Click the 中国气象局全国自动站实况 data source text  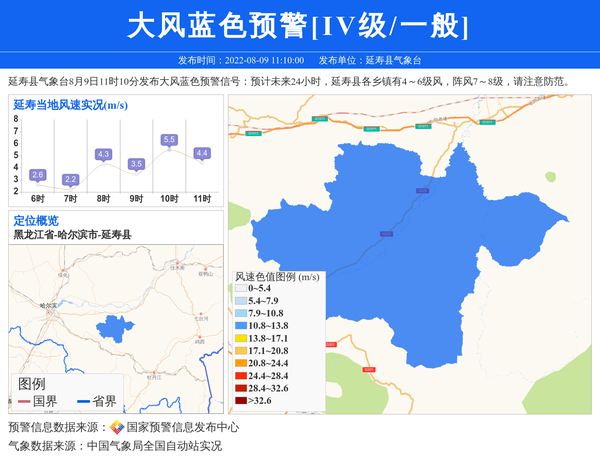(154, 446)
